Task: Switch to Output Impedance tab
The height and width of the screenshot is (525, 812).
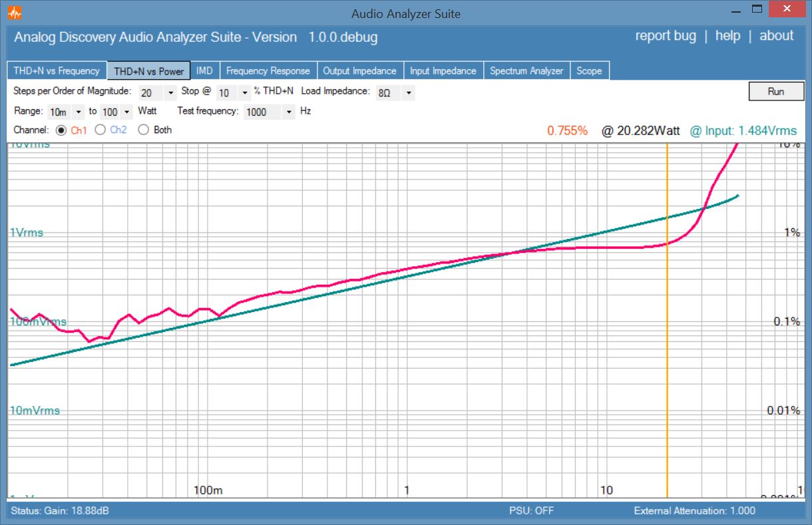Action: pyautogui.click(x=359, y=71)
